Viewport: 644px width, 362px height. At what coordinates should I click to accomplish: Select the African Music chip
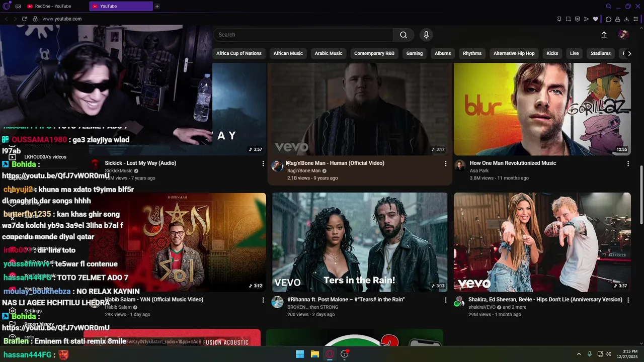(288, 53)
